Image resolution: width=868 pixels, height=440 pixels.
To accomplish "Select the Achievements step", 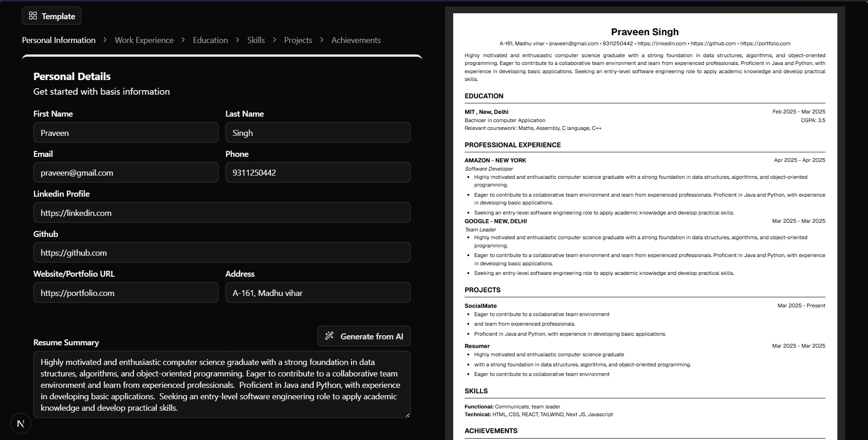I will pyautogui.click(x=356, y=40).
